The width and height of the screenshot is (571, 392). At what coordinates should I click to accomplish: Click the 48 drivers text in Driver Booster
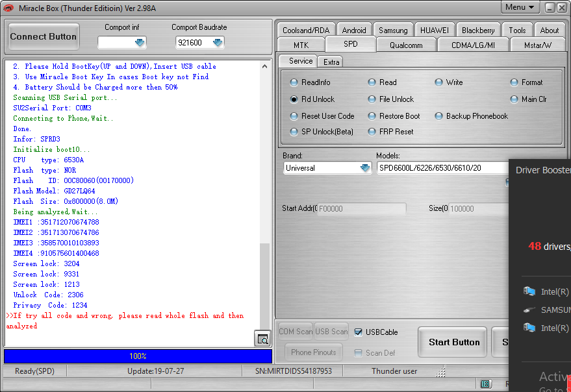point(549,247)
